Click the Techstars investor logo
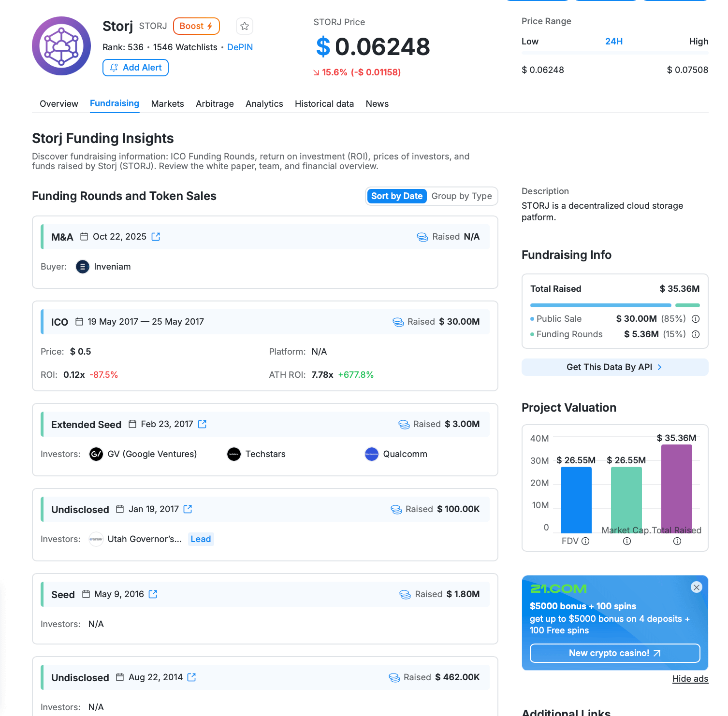The image size is (728, 716). (234, 454)
